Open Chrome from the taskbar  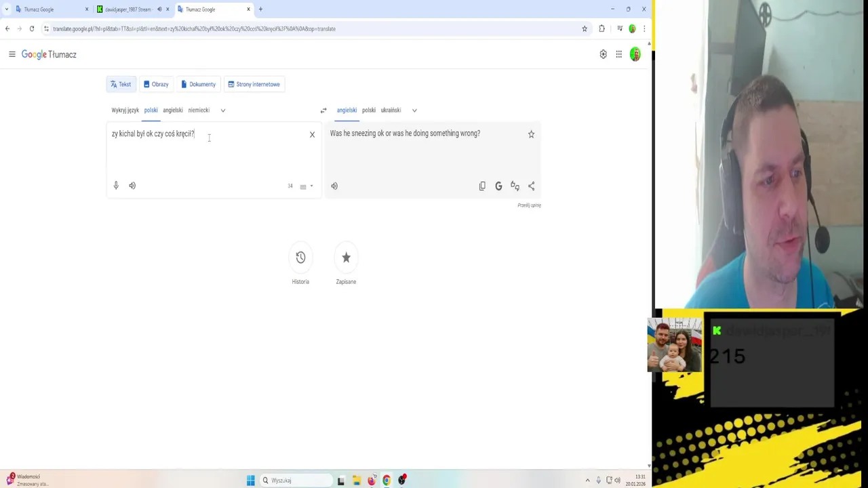pos(387,481)
